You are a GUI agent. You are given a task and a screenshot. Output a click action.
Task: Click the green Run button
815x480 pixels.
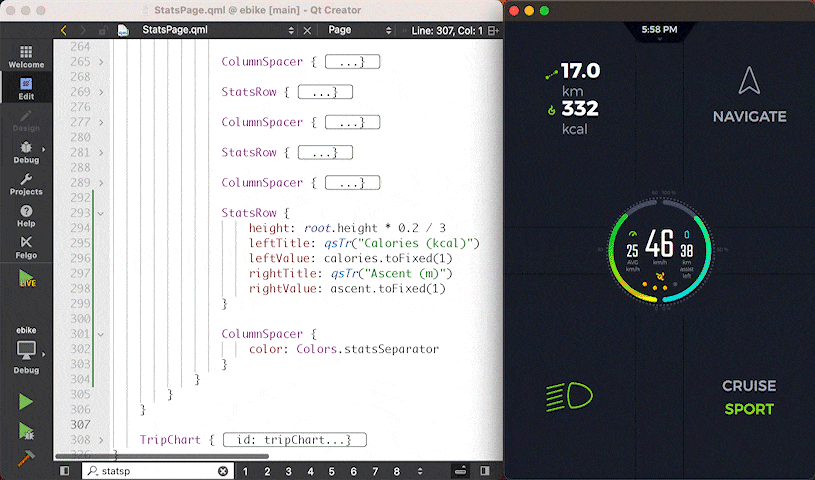[x=26, y=401]
